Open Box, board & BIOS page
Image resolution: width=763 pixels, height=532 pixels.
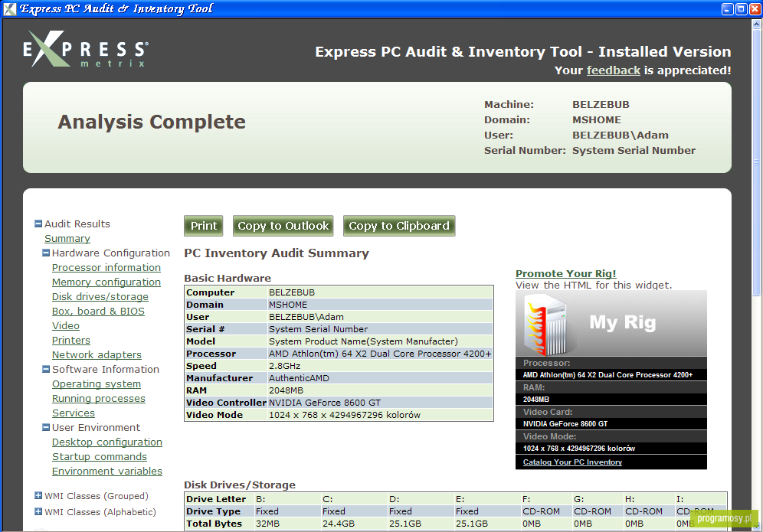[x=98, y=312]
